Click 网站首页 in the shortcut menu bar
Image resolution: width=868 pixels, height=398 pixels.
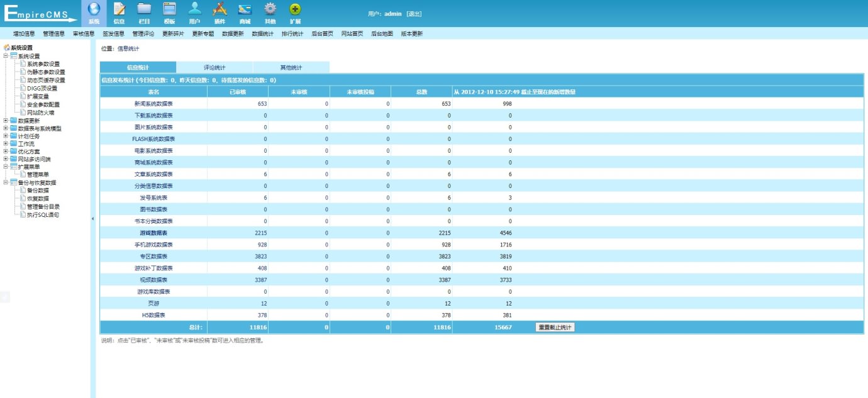(x=352, y=34)
